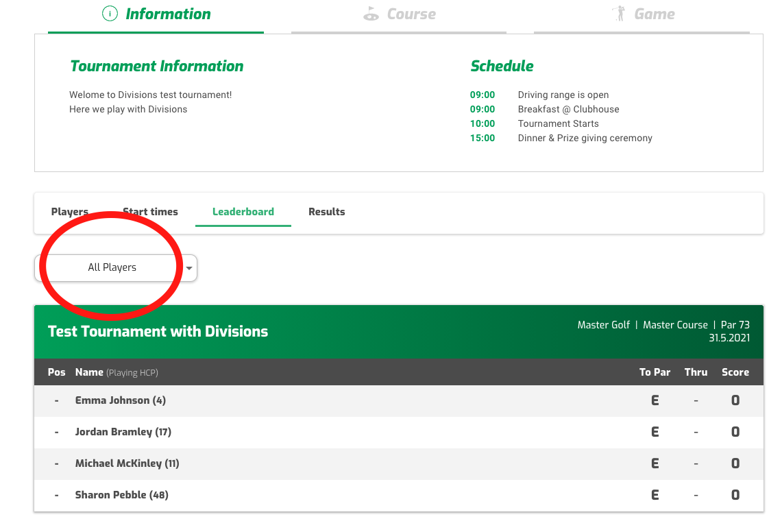Open the Results tab

[x=326, y=212]
